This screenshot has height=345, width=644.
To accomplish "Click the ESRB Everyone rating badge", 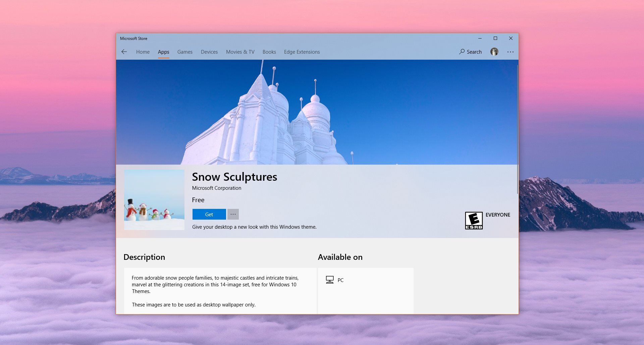I will [474, 220].
